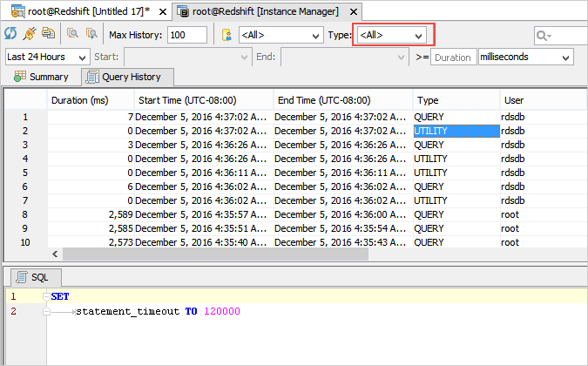
Task: Select row number 1
Action: [x=25, y=117]
